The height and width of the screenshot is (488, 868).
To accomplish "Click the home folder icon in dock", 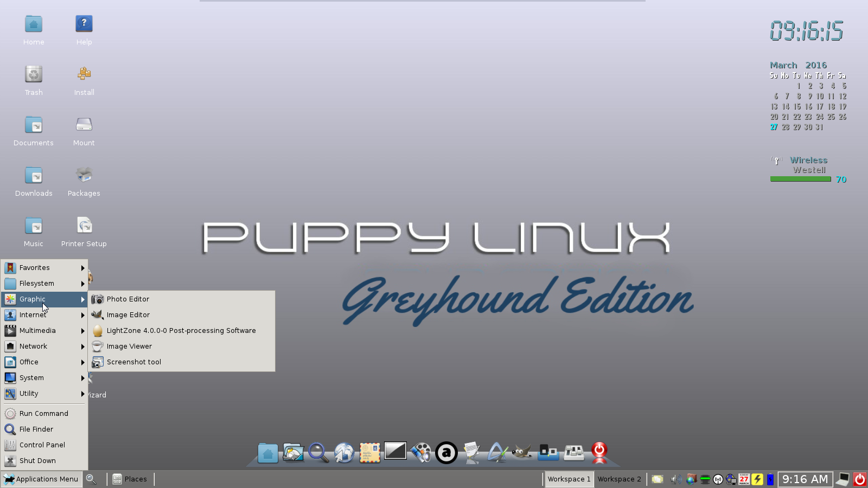I will coord(267,453).
